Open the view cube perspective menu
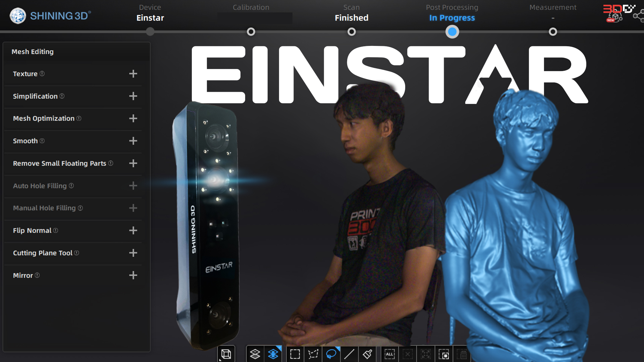Screen dimensions: 644x362 click(226, 354)
